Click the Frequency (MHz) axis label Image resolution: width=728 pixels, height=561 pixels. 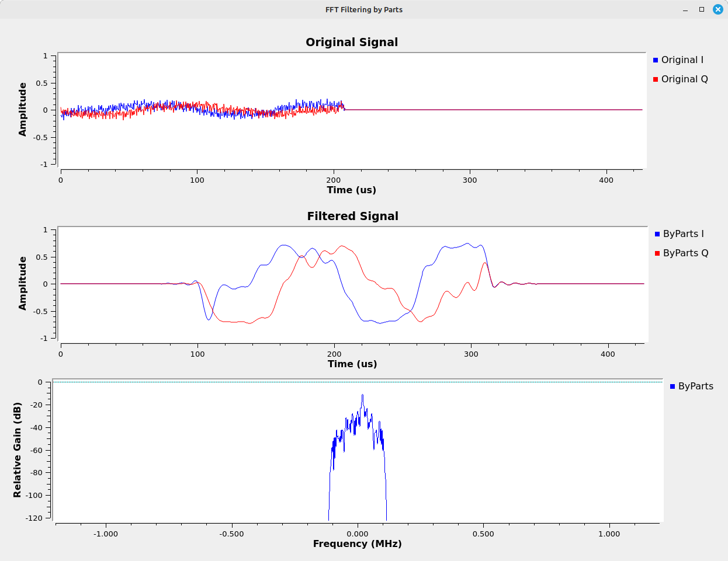click(357, 543)
